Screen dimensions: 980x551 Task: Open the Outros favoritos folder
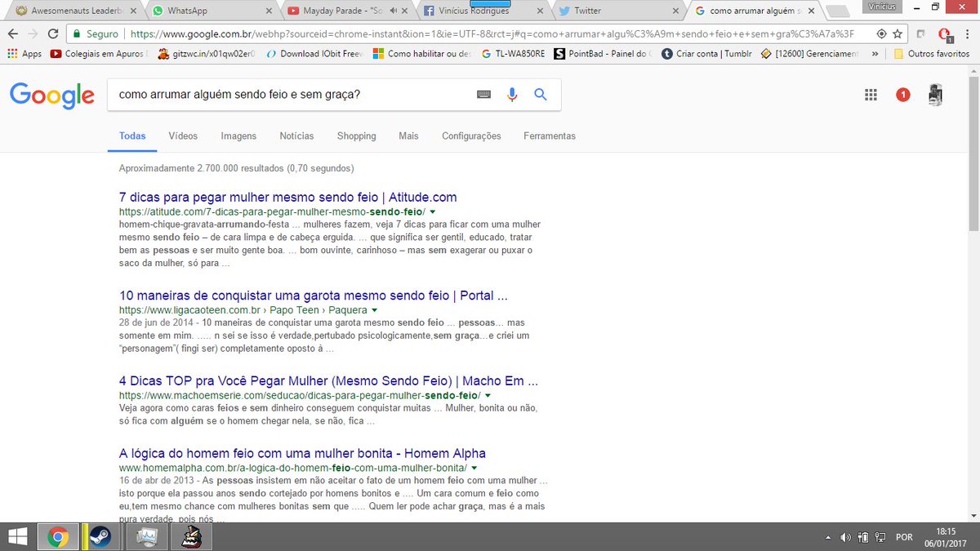pos(931,54)
